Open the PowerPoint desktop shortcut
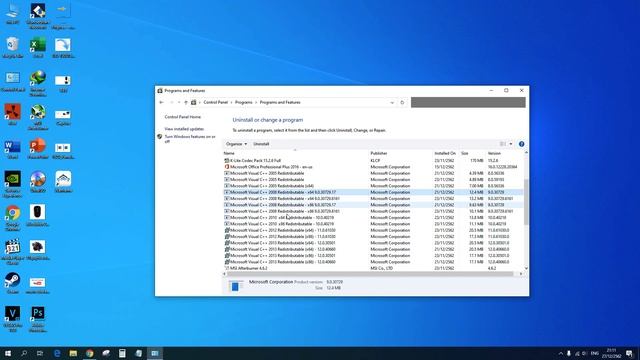 coord(38,149)
